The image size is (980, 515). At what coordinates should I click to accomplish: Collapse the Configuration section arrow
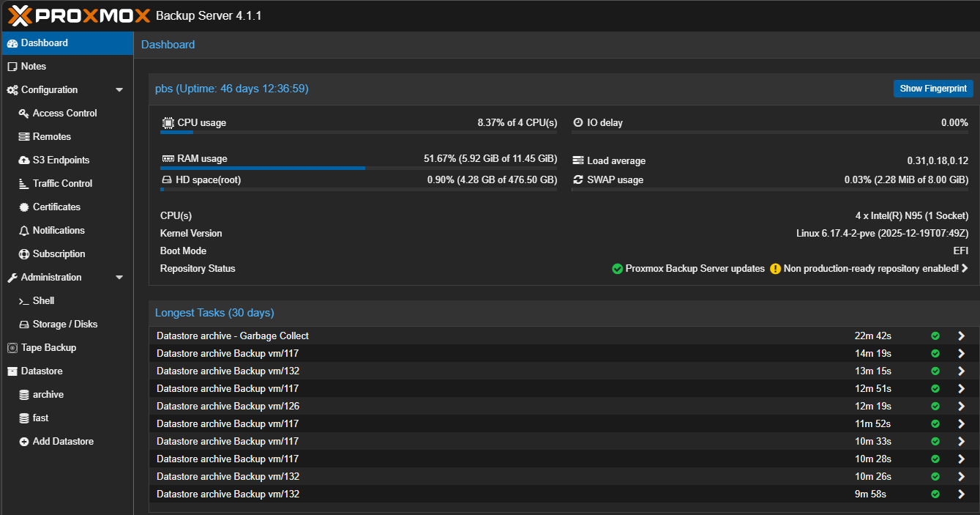pos(119,90)
